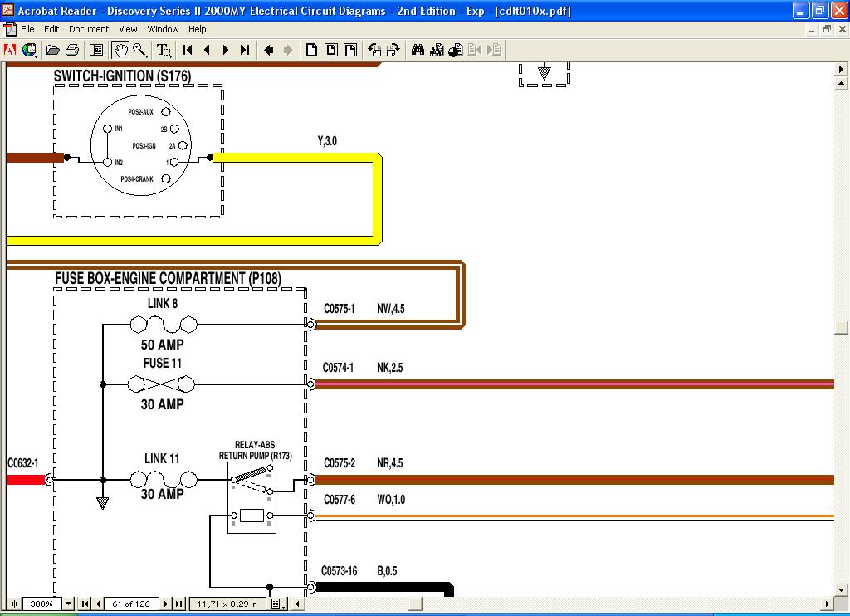This screenshot has height=616, width=850.
Task: Switch to Fit Width page view
Action: tap(350, 50)
